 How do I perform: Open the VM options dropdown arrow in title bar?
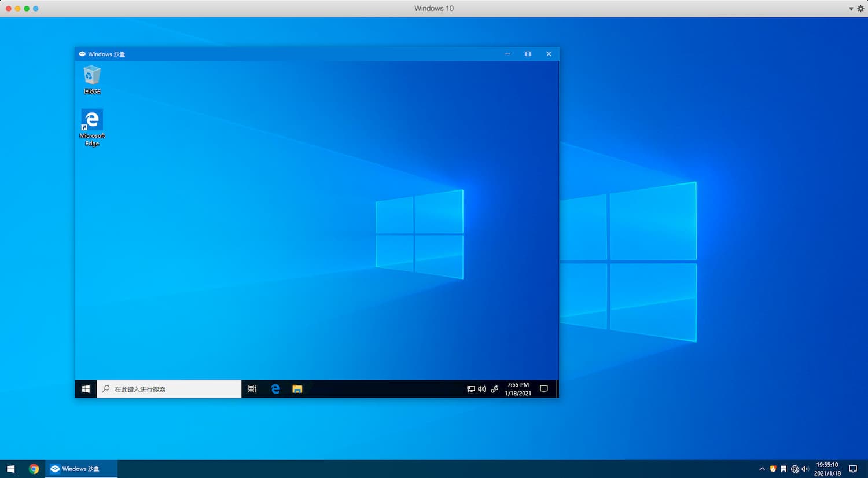[x=851, y=8]
